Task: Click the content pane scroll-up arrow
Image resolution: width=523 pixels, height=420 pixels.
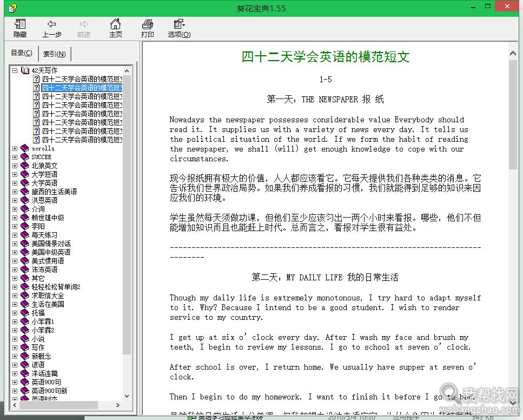Action: tap(513, 53)
